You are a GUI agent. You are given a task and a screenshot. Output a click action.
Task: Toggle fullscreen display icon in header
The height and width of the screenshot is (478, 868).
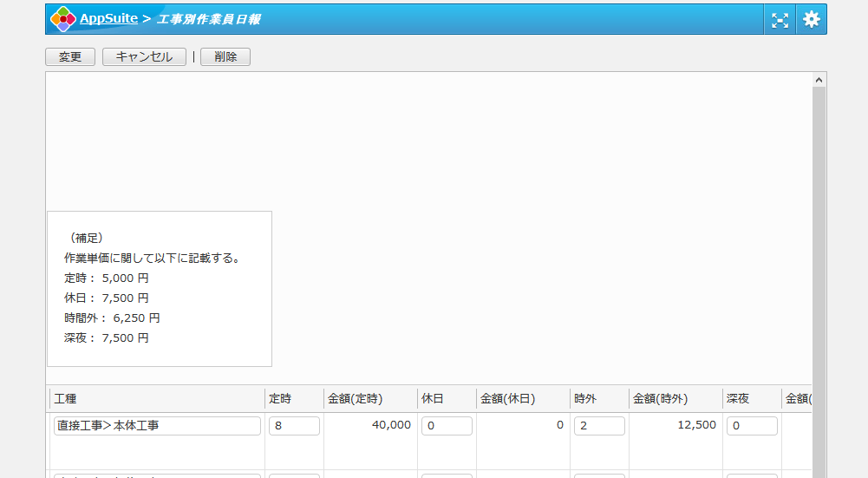coord(780,20)
